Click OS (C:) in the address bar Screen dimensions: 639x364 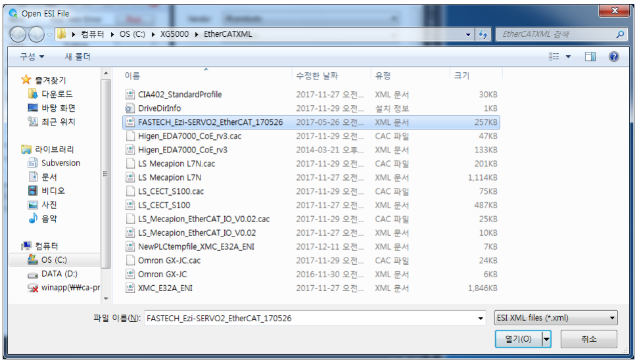click(132, 34)
